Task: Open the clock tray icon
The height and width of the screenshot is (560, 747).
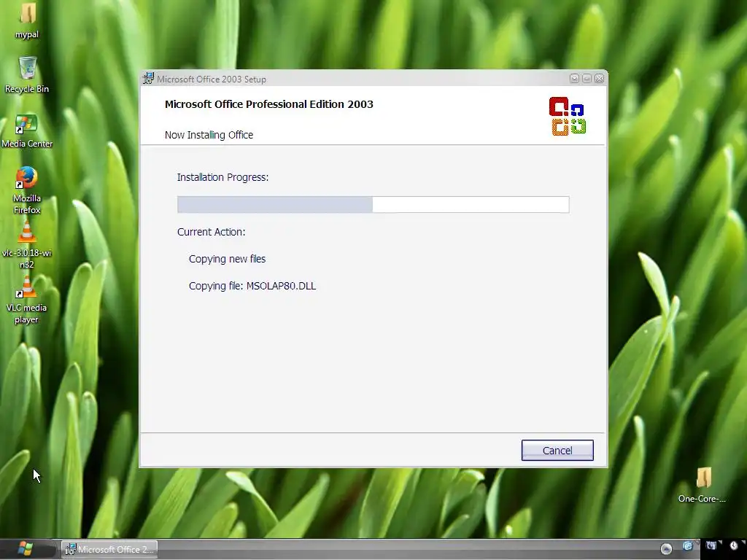Action: pos(734,545)
